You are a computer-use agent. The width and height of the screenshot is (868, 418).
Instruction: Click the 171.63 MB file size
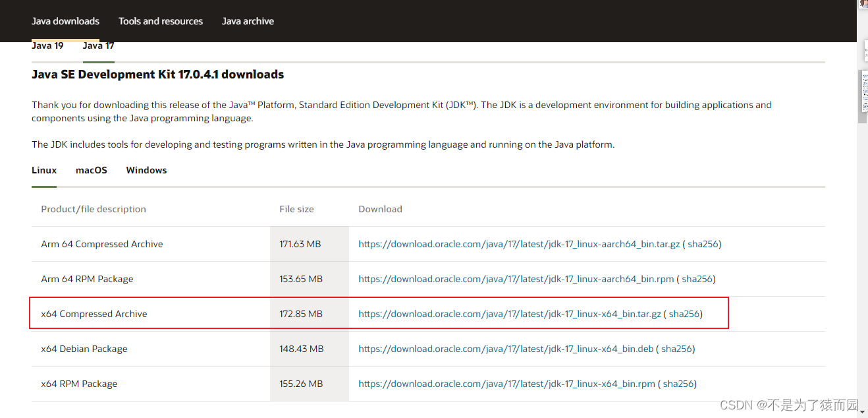click(x=300, y=244)
